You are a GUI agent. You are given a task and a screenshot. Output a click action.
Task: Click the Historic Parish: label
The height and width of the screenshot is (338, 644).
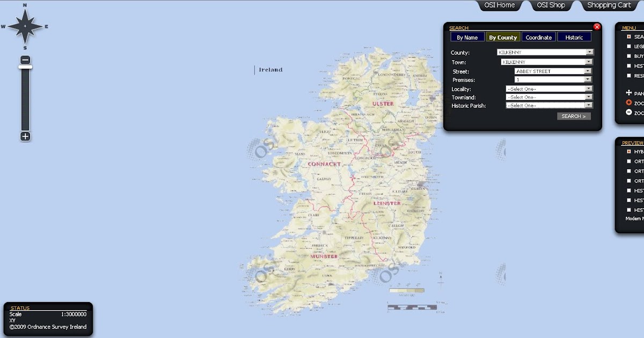(x=469, y=106)
